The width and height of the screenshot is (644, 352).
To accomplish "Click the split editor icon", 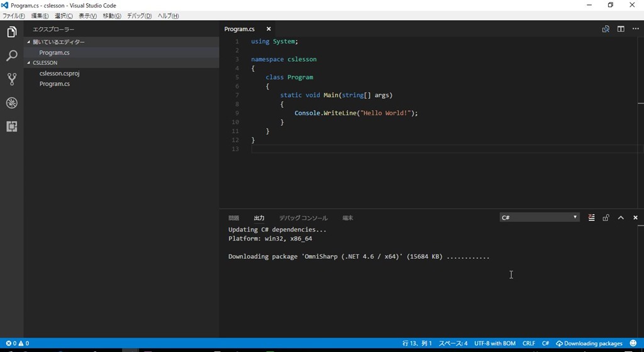I will 620,29.
